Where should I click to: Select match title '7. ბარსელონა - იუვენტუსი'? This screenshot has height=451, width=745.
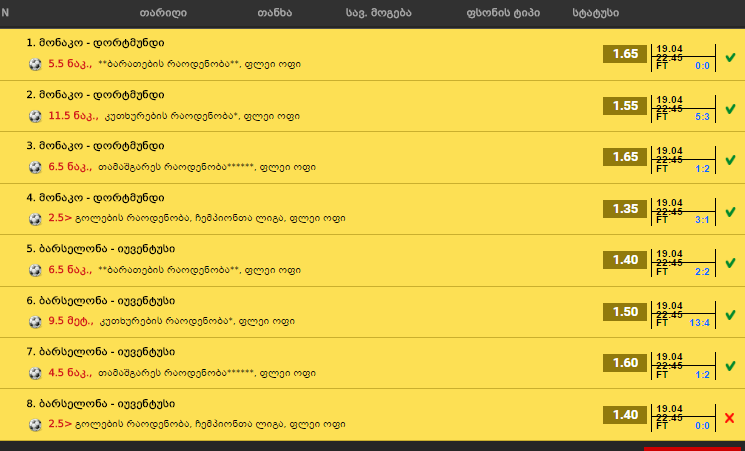coord(101,352)
